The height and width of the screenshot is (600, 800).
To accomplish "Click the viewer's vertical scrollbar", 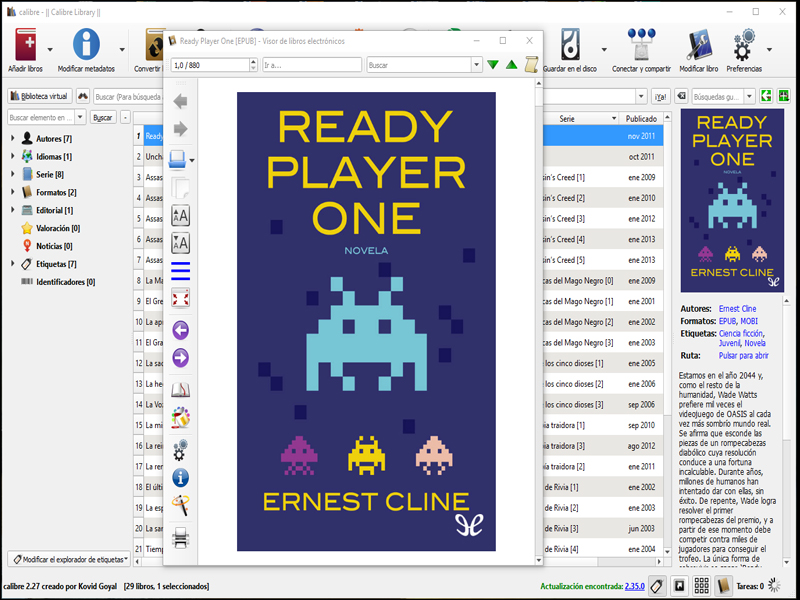I will 539,321.
